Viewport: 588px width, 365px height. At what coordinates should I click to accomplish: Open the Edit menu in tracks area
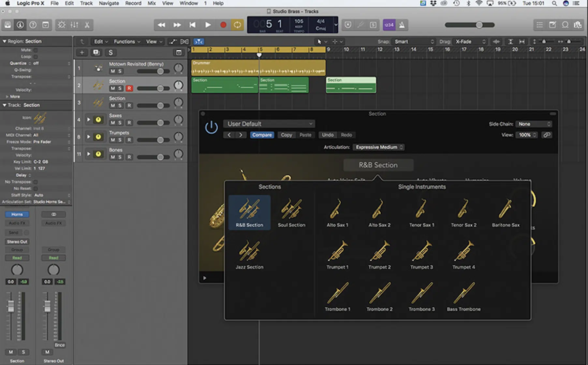pyautogui.click(x=101, y=42)
